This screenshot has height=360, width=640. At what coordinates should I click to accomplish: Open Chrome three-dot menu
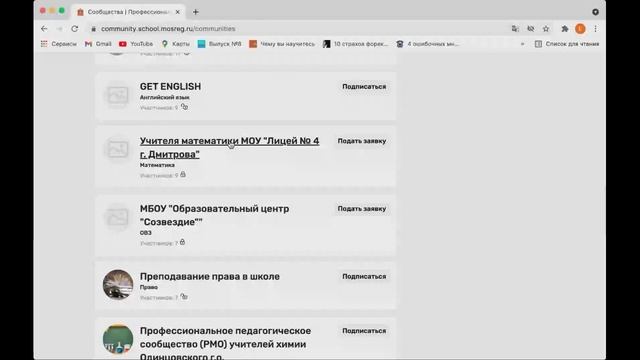[x=596, y=29]
